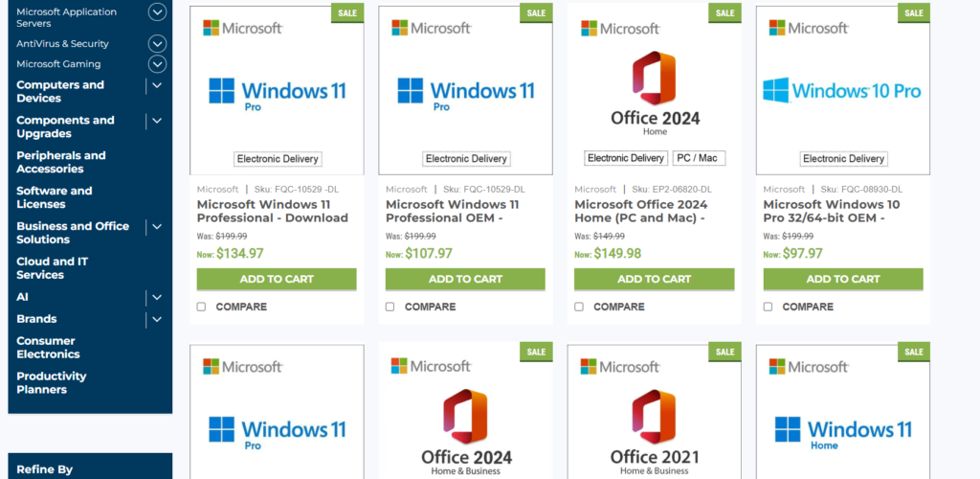
Task: Expand Computers and Devices chevron
Action: tap(157, 85)
